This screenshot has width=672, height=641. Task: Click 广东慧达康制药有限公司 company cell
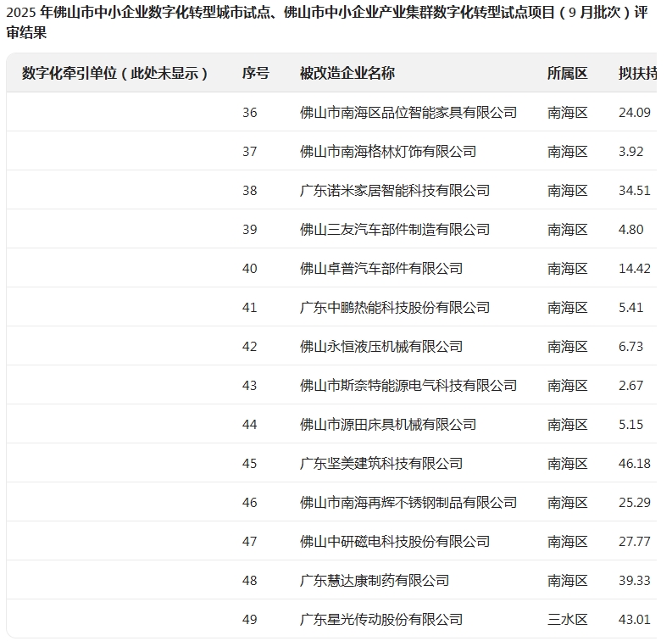[x=375, y=580]
